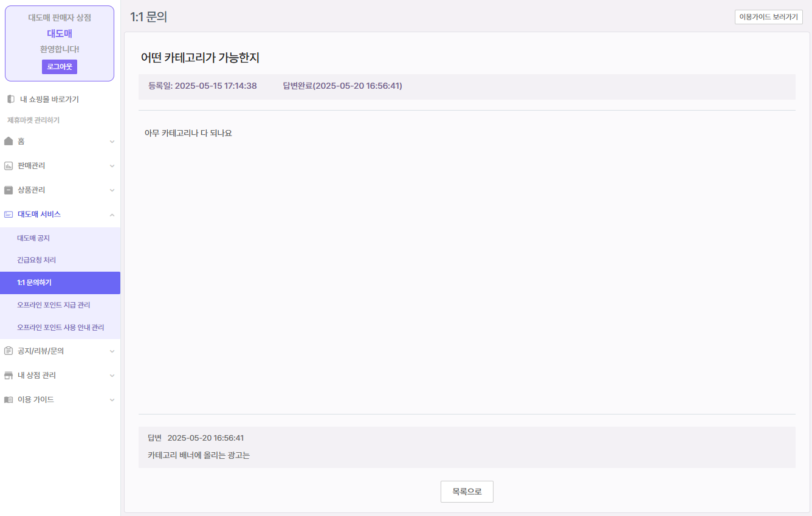Image resolution: width=812 pixels, height=516 pixels.
Task: Click the 대도매 서비스 icon
Action: click(x=9, y=214)
